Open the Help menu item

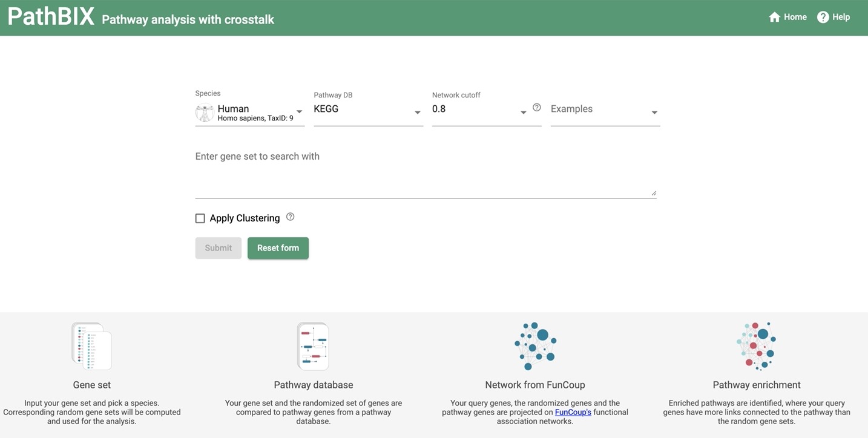[833, 17]
